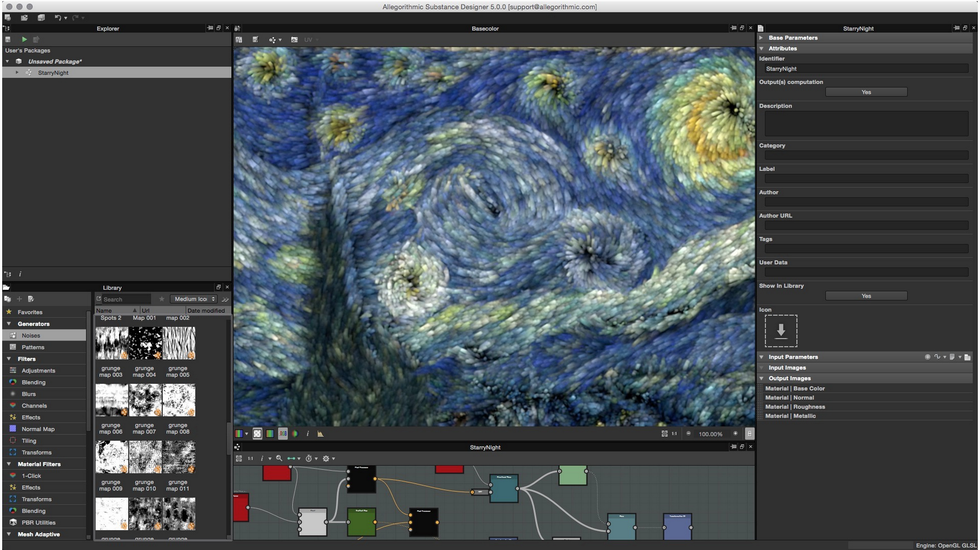The height and width of the screenshot is (550, 980).
Task: Open the histogram display in the Basecolor view
Action: 321,434
